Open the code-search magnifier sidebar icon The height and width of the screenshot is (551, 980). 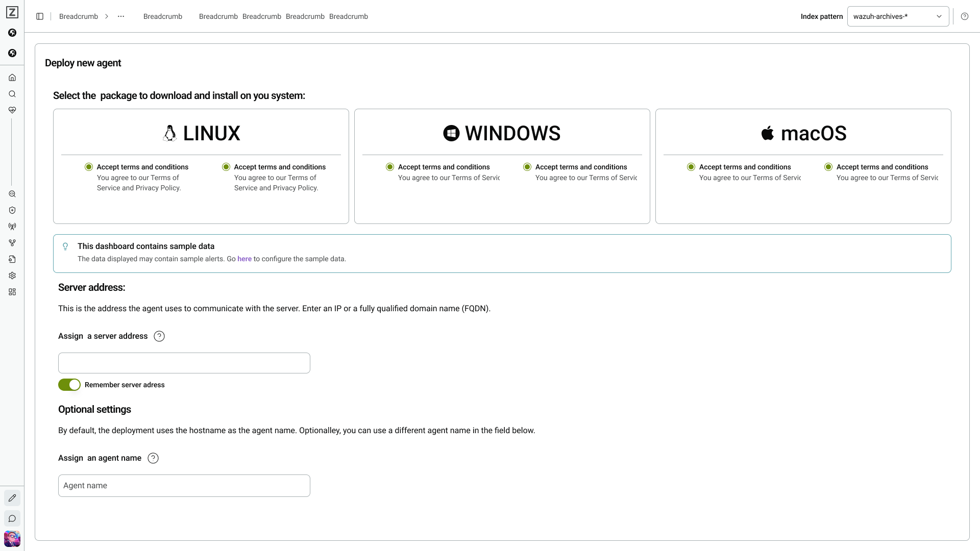(x=12, y=194)
